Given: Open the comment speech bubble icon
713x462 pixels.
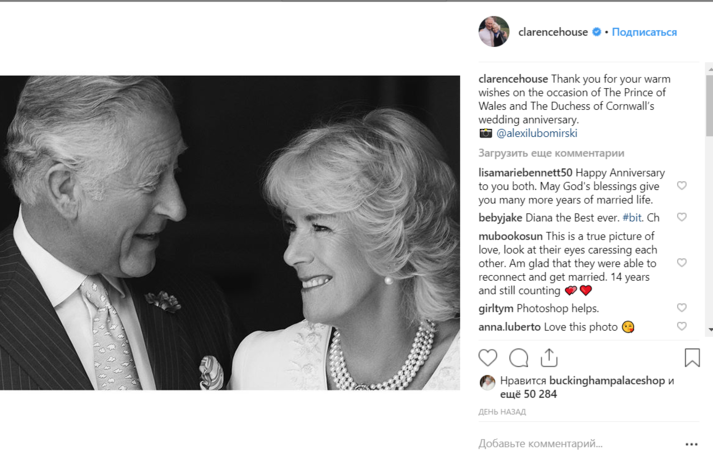Looking at the screenshot, I should [519, 358].
